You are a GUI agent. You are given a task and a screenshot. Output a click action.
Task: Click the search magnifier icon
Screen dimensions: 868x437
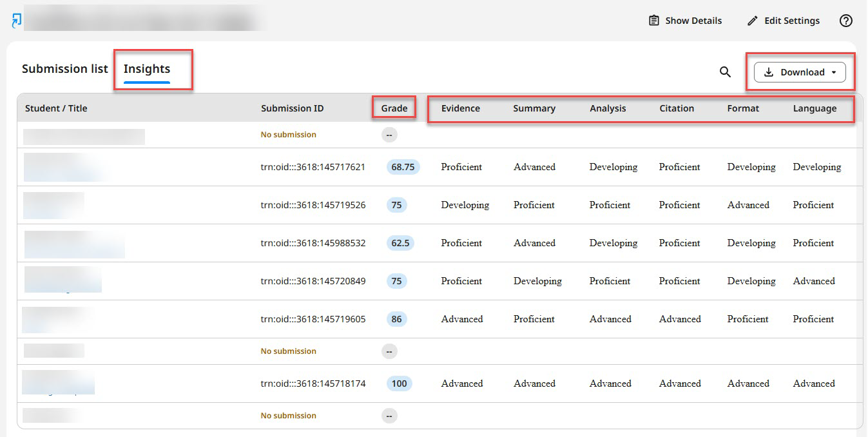click(725, 72)
